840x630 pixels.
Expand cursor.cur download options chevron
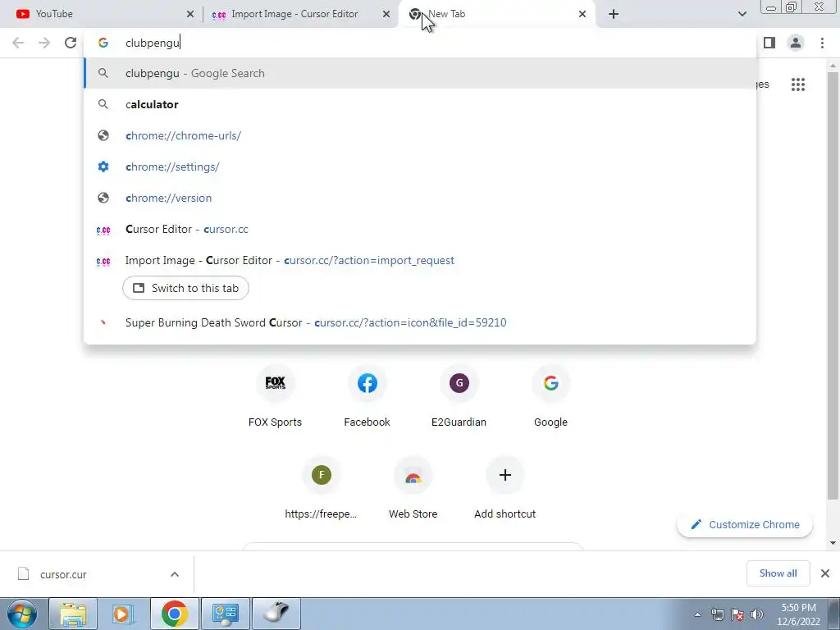(175, 574)
